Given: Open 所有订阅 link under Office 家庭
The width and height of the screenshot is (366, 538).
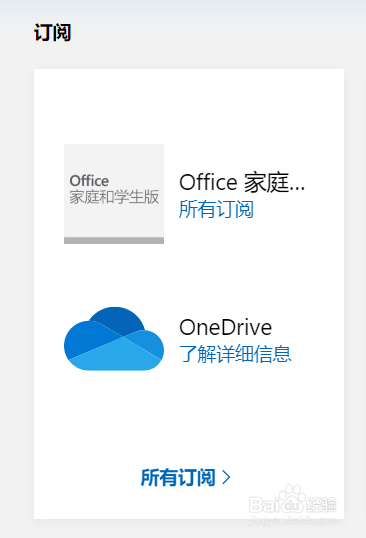Looking at the screenshot, I should 216,209.
